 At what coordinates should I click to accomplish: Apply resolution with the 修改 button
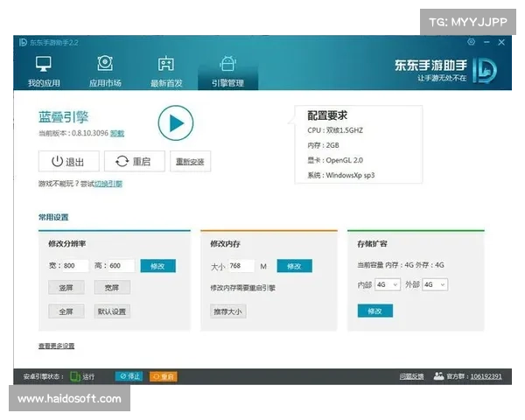[158, 266]
